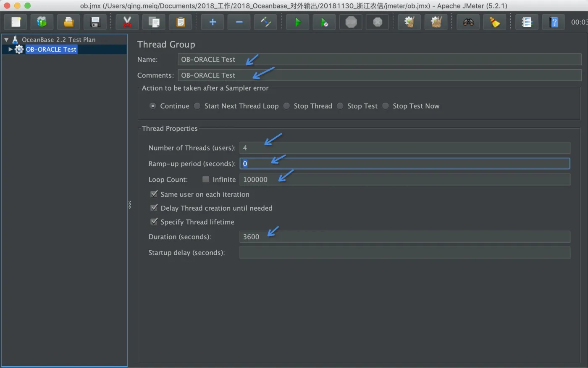Click the Copy icon in toolbar
This screenshot has width=588, height=368.
154,22
